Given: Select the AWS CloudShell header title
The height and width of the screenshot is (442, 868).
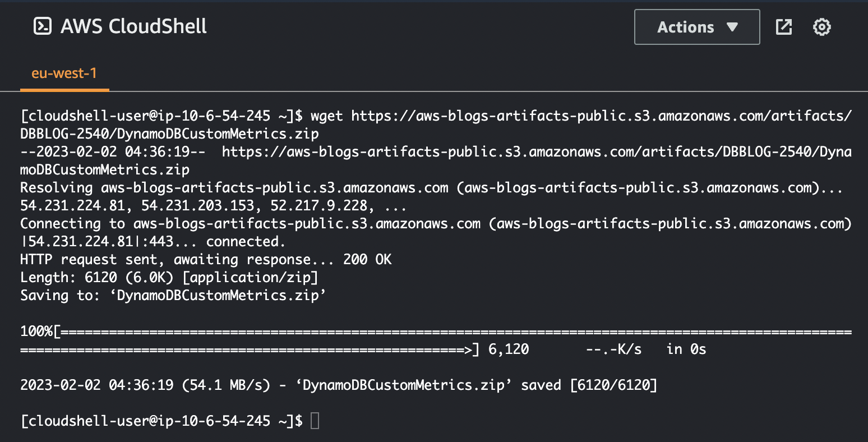Looking at the screenshot, I should click(x=134, y=26).
